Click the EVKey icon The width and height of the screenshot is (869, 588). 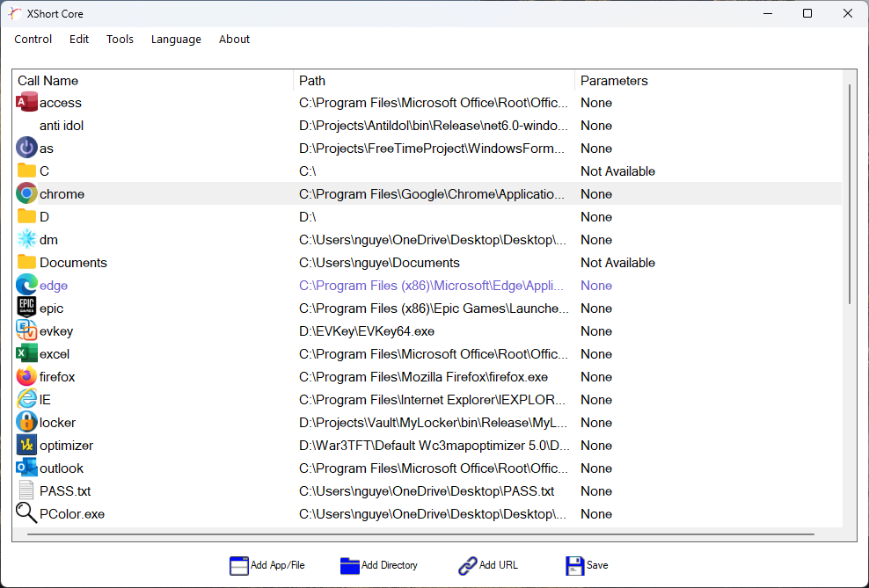click(x=26, y=330)
